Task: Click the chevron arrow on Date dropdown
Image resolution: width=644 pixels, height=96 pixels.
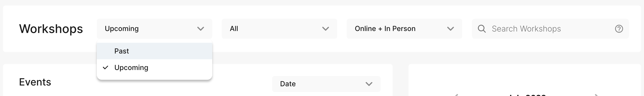Action: click(369, 84)
